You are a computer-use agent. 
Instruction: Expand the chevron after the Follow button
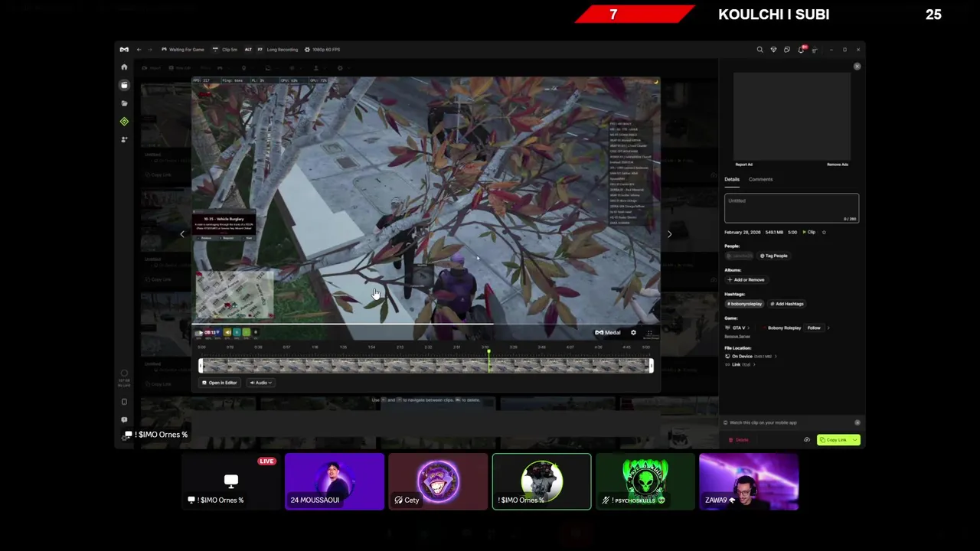pyautogui.click(x=828, y=328)
